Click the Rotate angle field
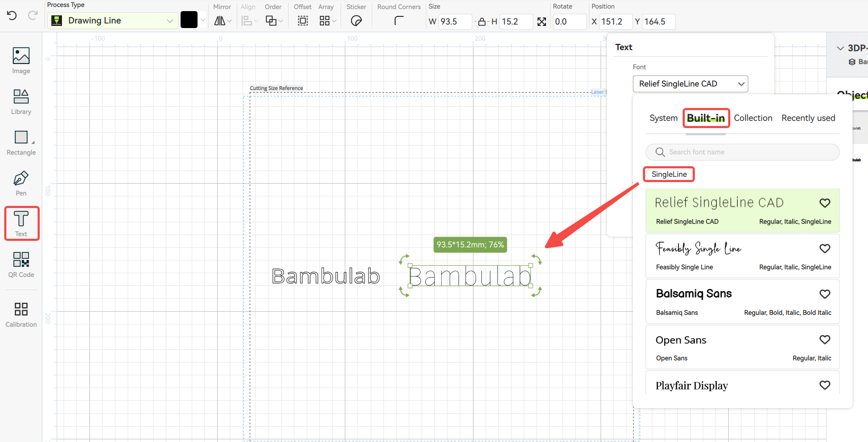 pos(569,22)
